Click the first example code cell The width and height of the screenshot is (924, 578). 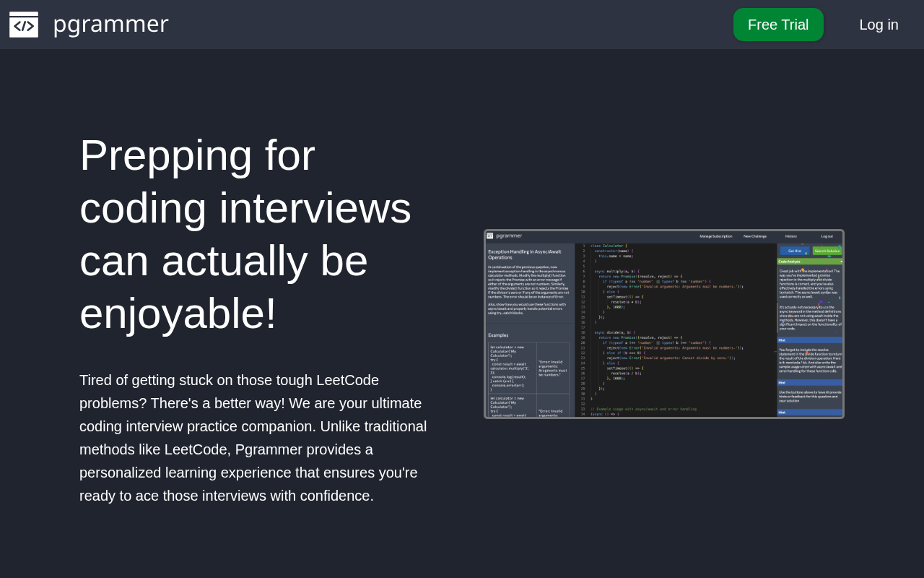[x=512, y=366]
